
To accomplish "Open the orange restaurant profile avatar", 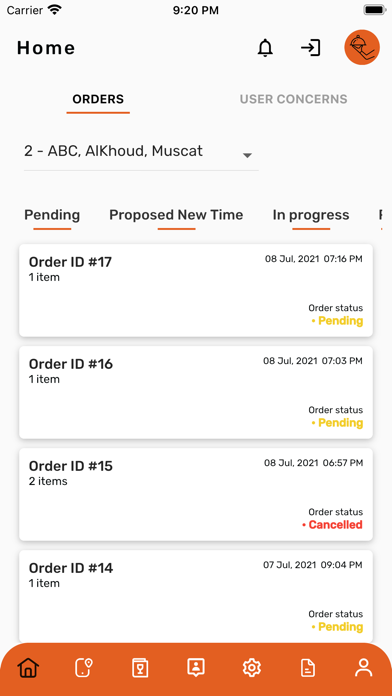I will pyautogui.click(x=362, y=47).
